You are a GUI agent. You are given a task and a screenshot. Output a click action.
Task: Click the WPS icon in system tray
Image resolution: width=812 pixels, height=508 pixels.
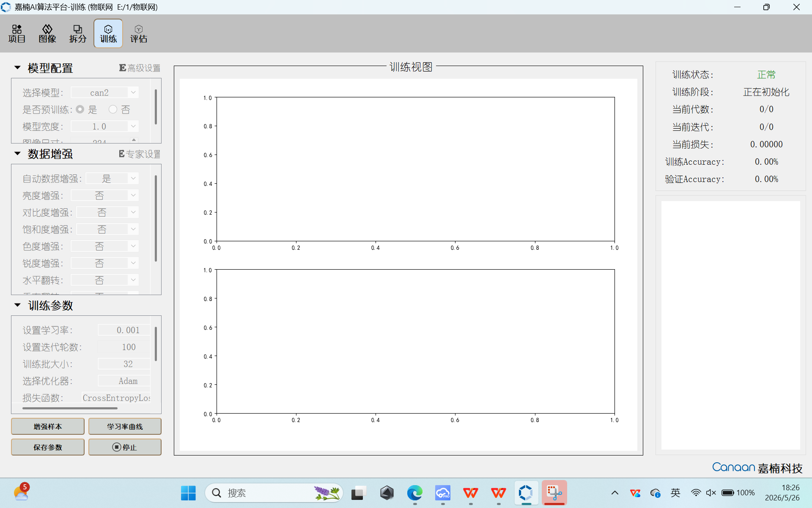(635, 493)
